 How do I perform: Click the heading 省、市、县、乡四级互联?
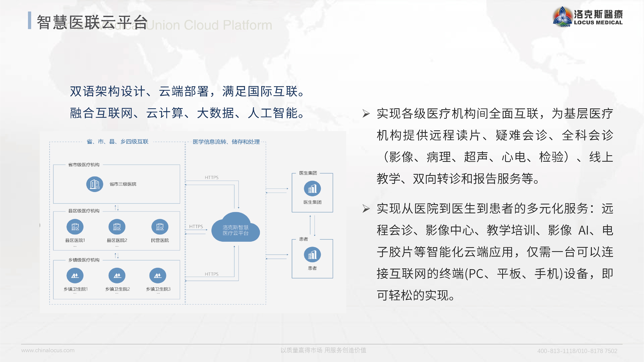[118, 142]
